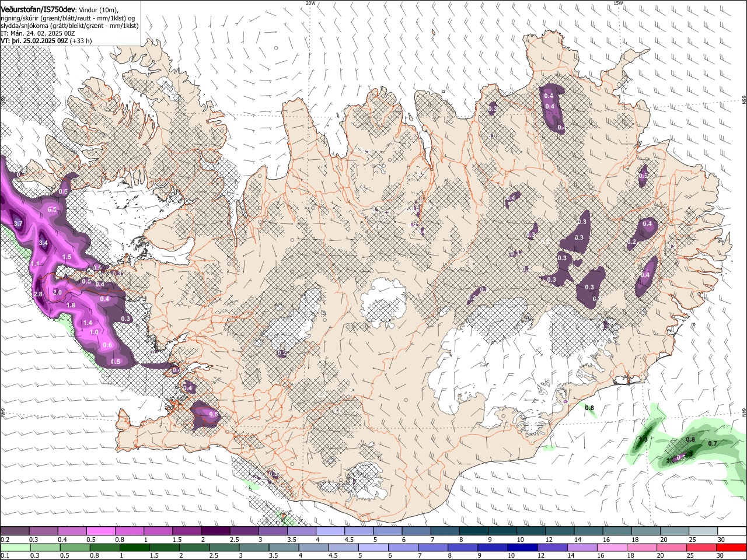
Task: Click the bright red swatch after 30
Action: coord(731,547)
